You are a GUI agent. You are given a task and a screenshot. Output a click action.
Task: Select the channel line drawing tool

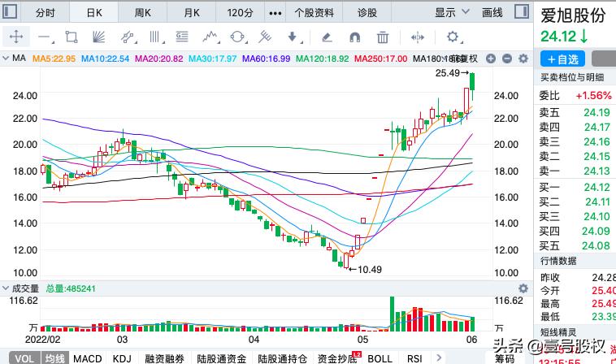point(128,37)
